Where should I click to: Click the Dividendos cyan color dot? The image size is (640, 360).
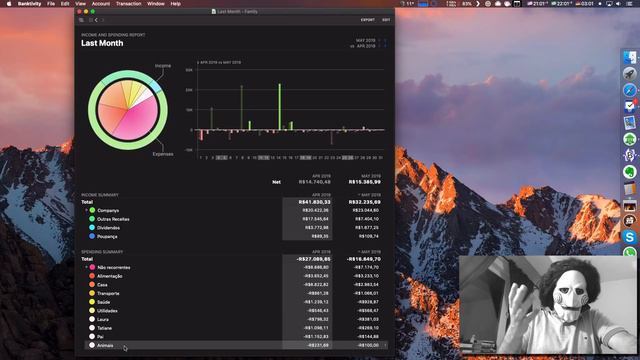[92, 227]
